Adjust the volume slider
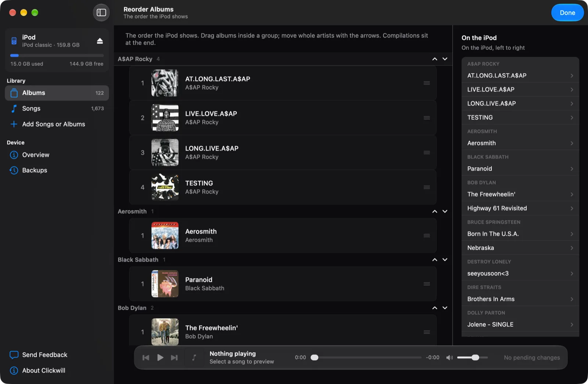The width and height of the screenshot is (588, 384). click(x=473, y=358)
